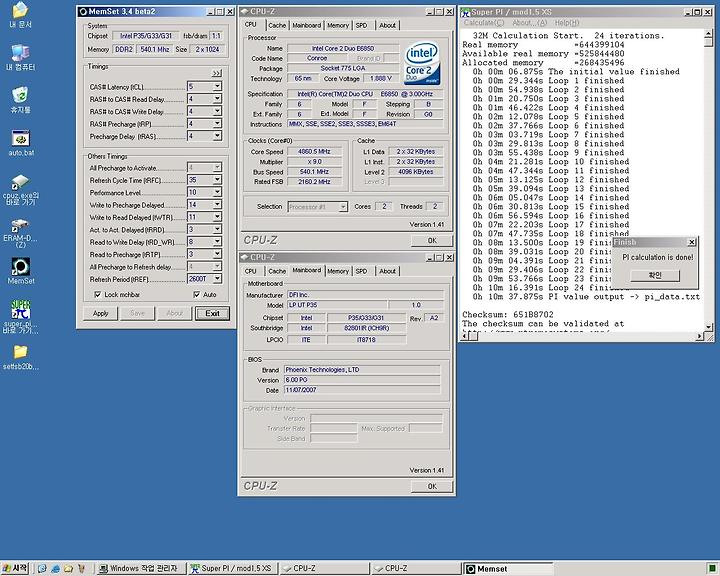Switch to the Memset taskbar button

pyautogui.click(x=508, y=569)
